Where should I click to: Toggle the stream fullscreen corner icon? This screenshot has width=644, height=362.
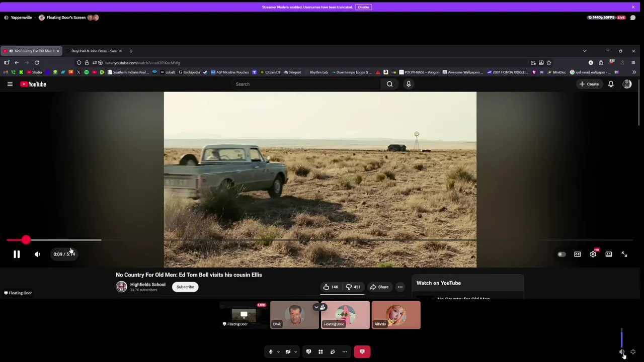(x=633, y=352)
